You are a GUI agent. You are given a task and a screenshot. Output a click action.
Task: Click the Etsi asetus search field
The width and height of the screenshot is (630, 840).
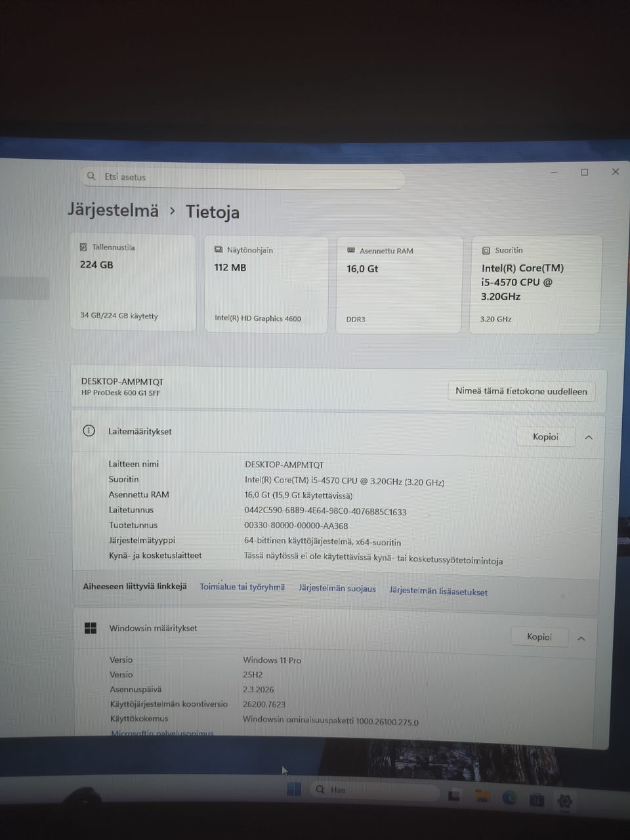tap(243, 177)
